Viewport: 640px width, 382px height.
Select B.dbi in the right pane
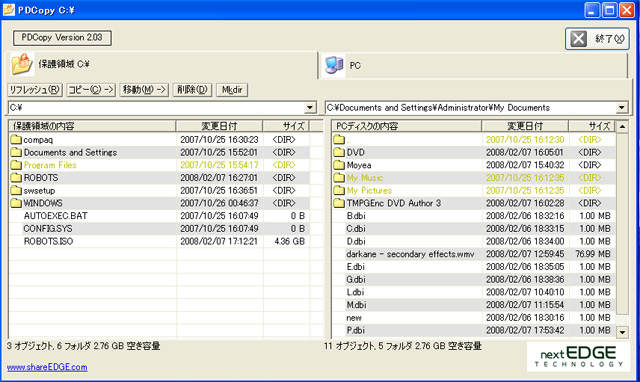click(356, 215)
